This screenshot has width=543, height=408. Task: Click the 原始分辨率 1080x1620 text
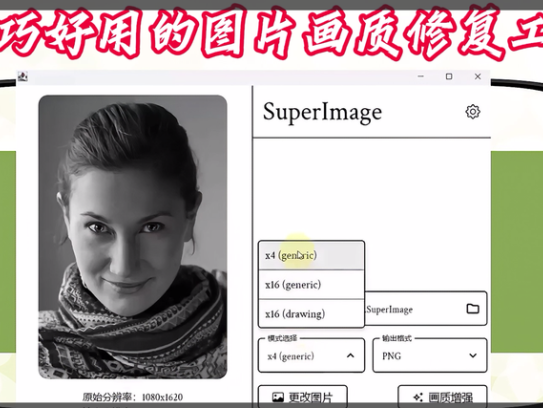click(x=133, y=397)
